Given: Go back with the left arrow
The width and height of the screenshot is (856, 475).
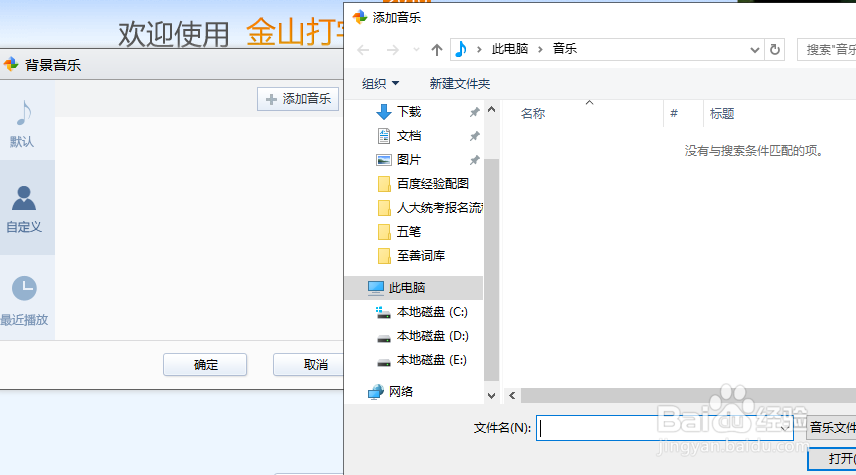Looking at the screenshot, I should (363, 50).
